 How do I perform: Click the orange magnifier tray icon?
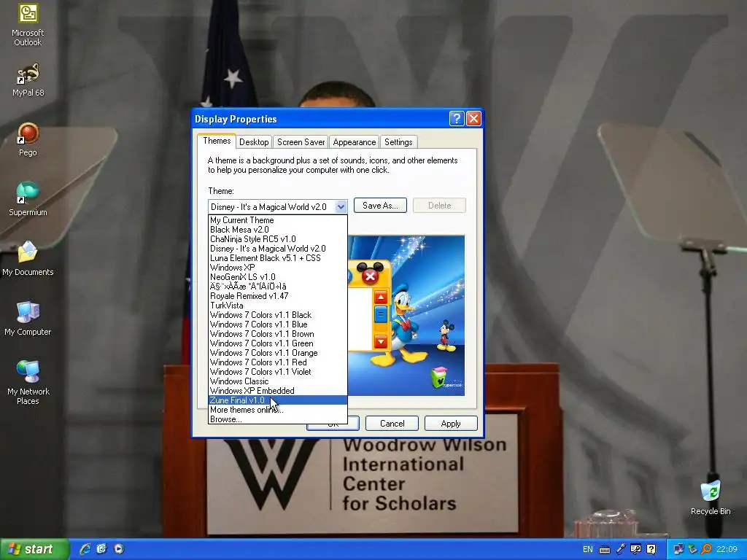(x=706, y=549)
